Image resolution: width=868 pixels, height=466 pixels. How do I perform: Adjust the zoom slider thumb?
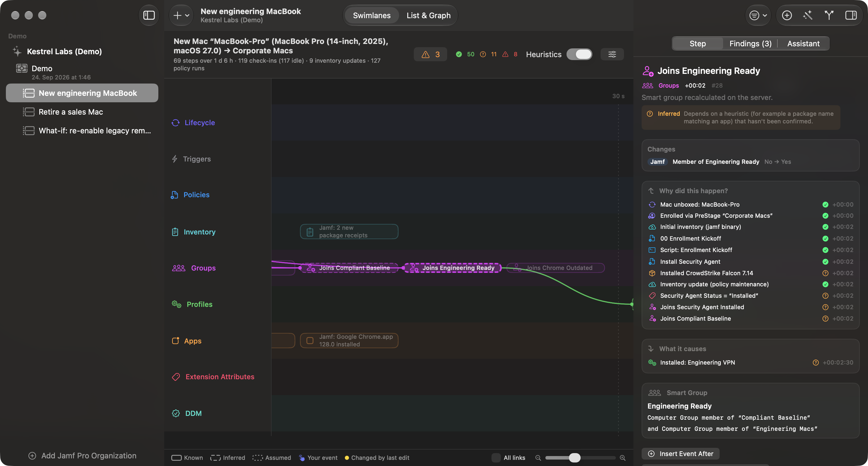coord(574,458)
